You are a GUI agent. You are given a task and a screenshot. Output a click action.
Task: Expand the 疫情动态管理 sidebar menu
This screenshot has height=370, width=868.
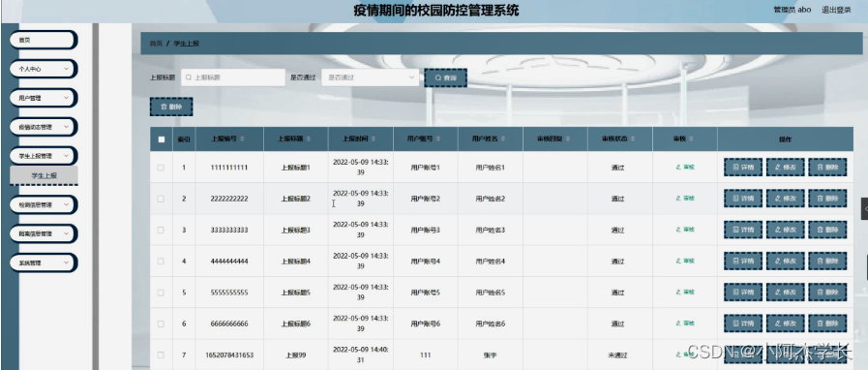tap(44, 127)
